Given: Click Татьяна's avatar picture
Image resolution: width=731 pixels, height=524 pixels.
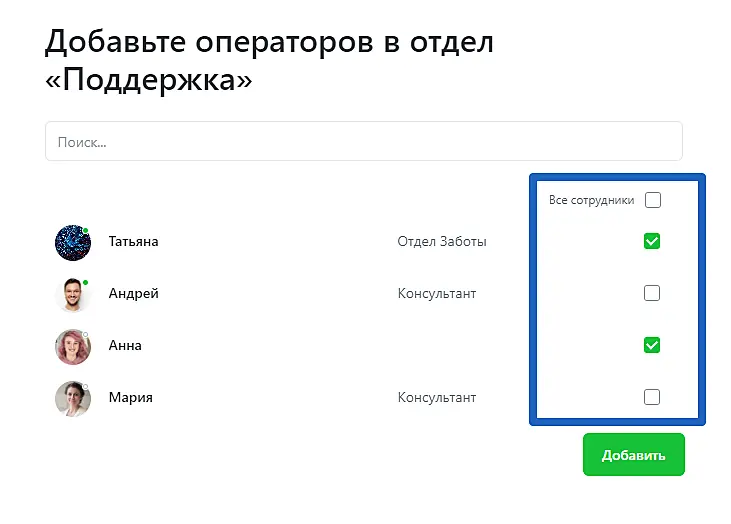Looking at the screenshot, I should click(x=73, y=242).
